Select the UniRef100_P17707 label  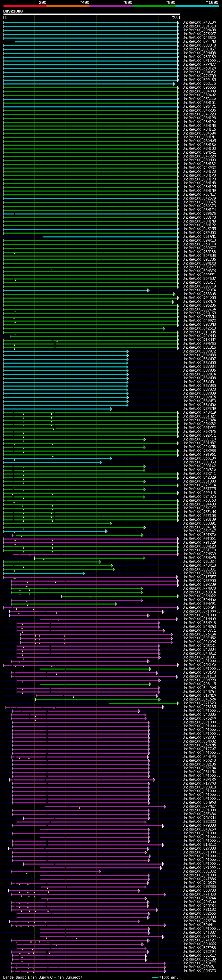click(x=199, y=749)
